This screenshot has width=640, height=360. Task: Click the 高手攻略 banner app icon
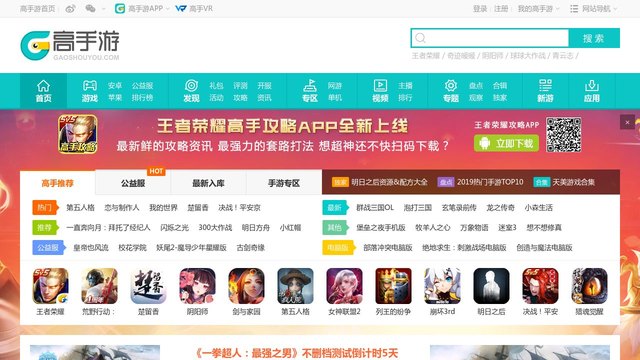pyautogui.click(x=78, y=134)
